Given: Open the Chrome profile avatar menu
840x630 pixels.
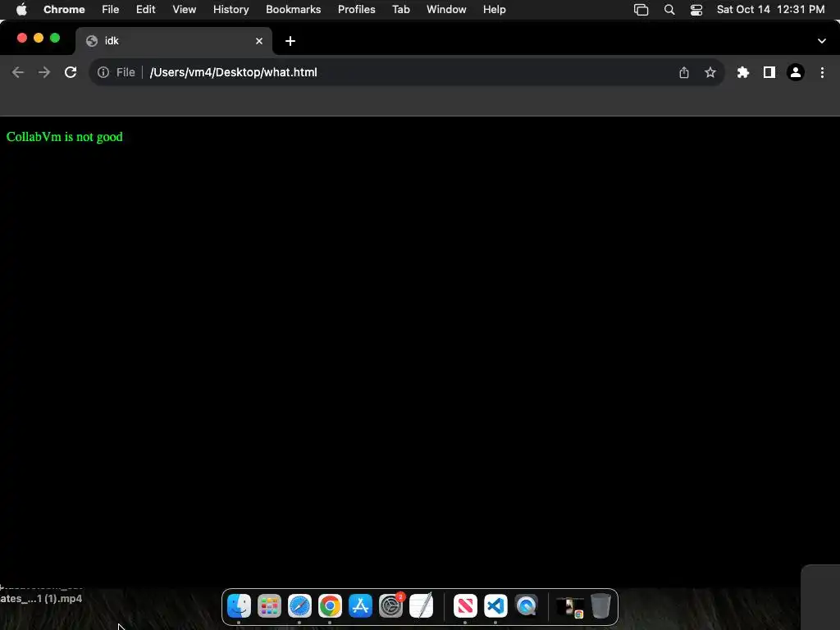Looking at the screenshot, I should [x=796, y=72].
